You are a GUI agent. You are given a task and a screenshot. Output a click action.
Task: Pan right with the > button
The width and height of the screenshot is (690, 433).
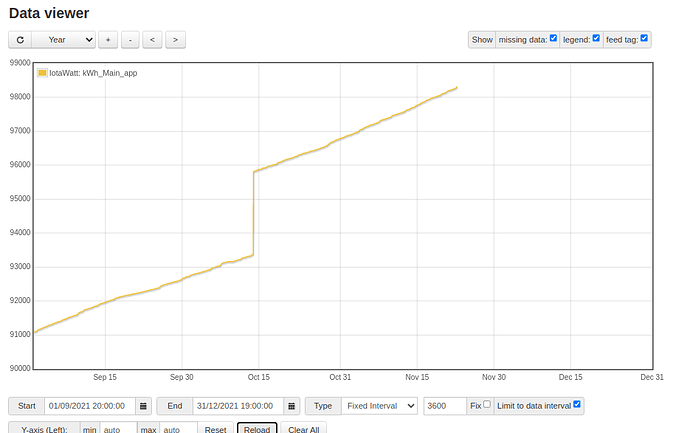(175, 40)
